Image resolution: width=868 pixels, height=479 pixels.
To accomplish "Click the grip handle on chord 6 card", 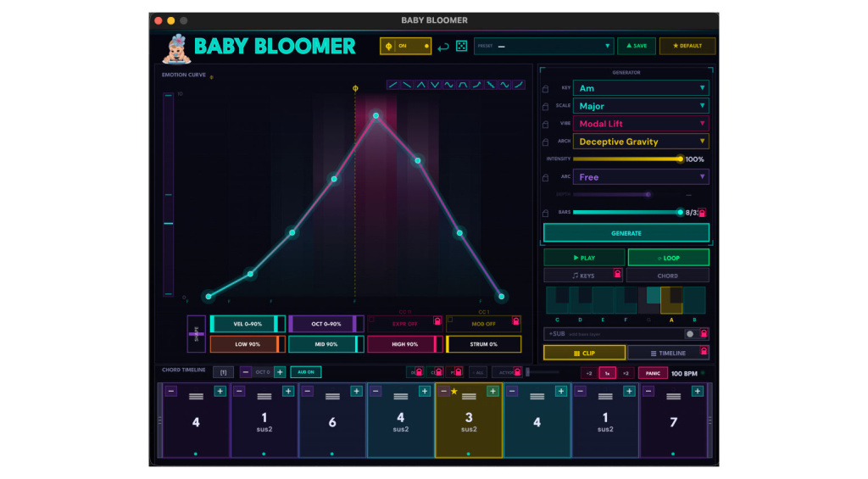I will tap(332, 397).
